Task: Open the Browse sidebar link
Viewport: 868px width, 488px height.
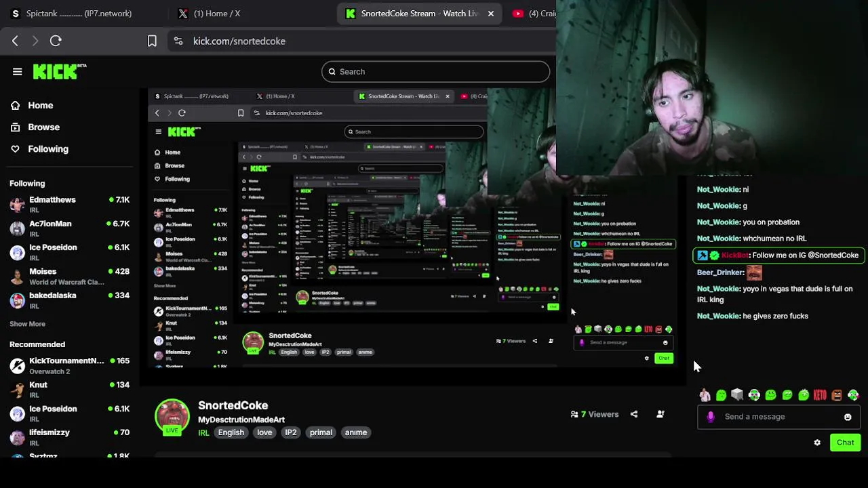Action: pyautogui.click(x=44, y=127)
